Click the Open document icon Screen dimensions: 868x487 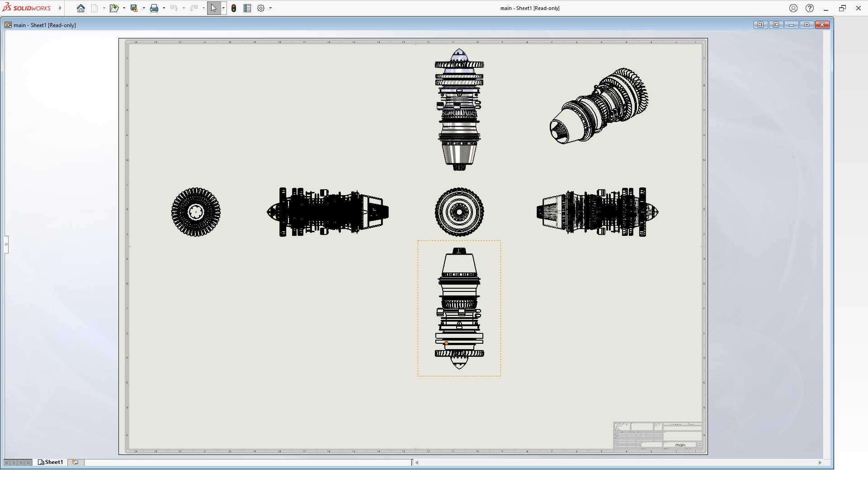(114, 8)
